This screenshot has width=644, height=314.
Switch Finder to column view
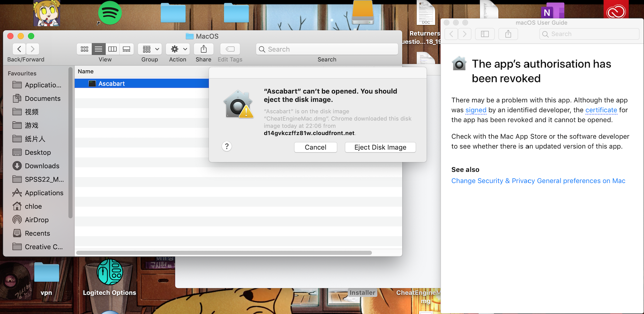click(x=113, y=49)
